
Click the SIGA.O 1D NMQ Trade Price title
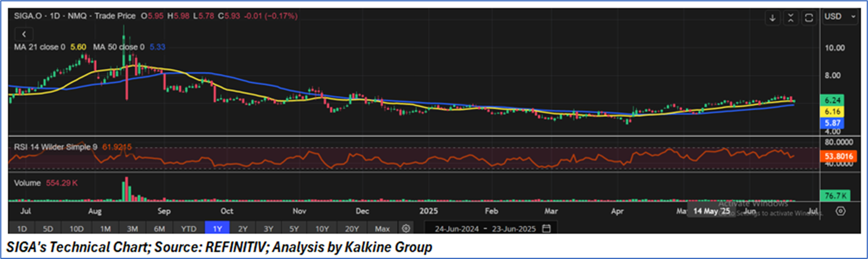76,17
